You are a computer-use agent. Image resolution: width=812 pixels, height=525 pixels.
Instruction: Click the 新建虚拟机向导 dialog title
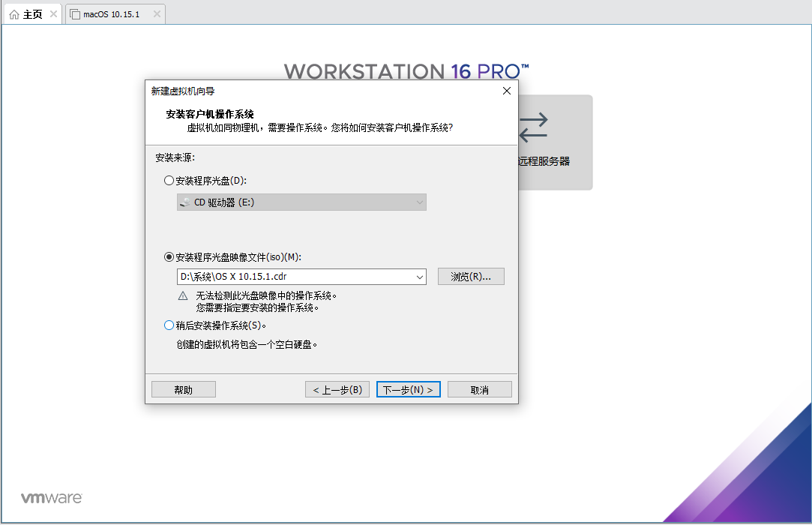click(x=183, y=91)
